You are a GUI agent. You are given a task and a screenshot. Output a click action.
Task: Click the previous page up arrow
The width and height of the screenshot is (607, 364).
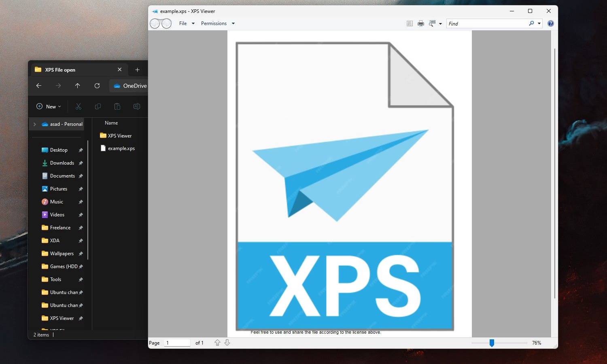coord(217,343)
